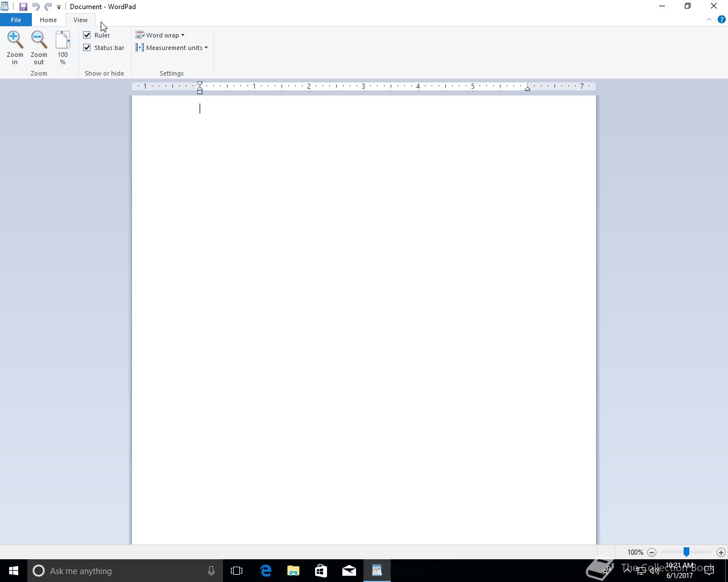This screenshot has height=582, width=728.
Task: Click the Zoom in magnifier button
Action: tap(15, 48)
